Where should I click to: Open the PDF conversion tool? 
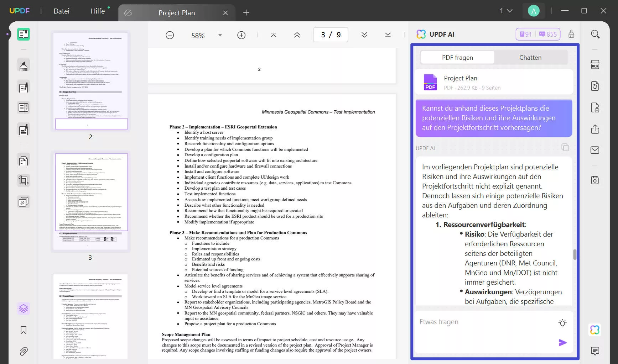pyautogui.click(x=595, y=86)
